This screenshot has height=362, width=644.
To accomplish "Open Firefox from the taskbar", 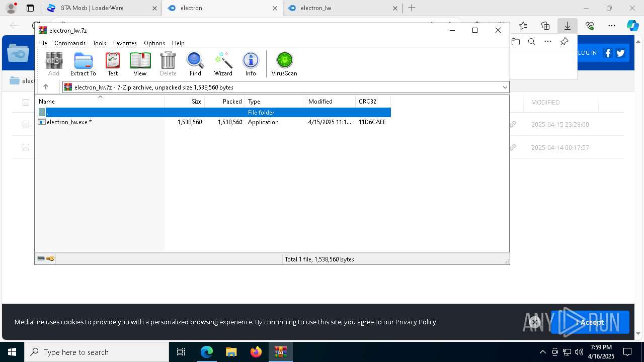I will click(x=256, y=352).
